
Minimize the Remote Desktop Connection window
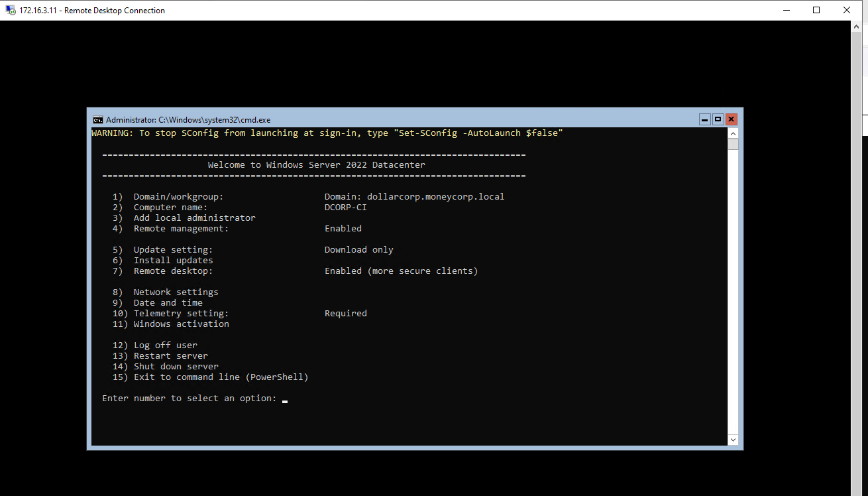pos(787,10)
